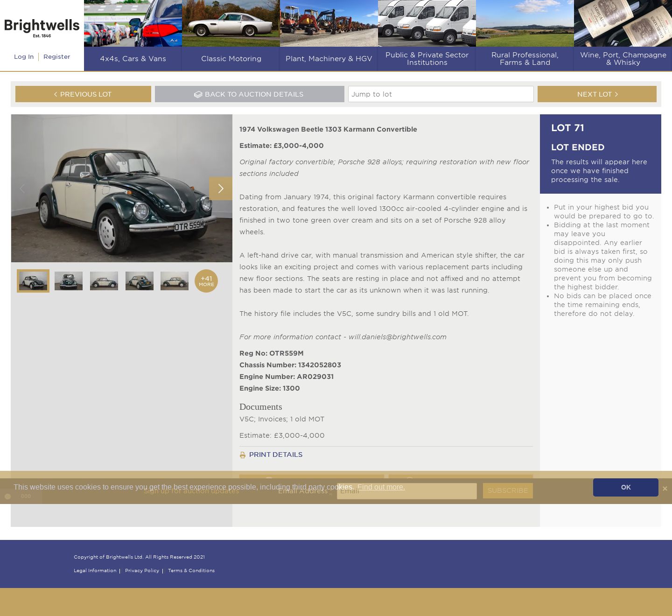The width and height of the screenshot is (672, 616).
Task: Select the fourth gallery thumbnail
Action: coord(140,281)
